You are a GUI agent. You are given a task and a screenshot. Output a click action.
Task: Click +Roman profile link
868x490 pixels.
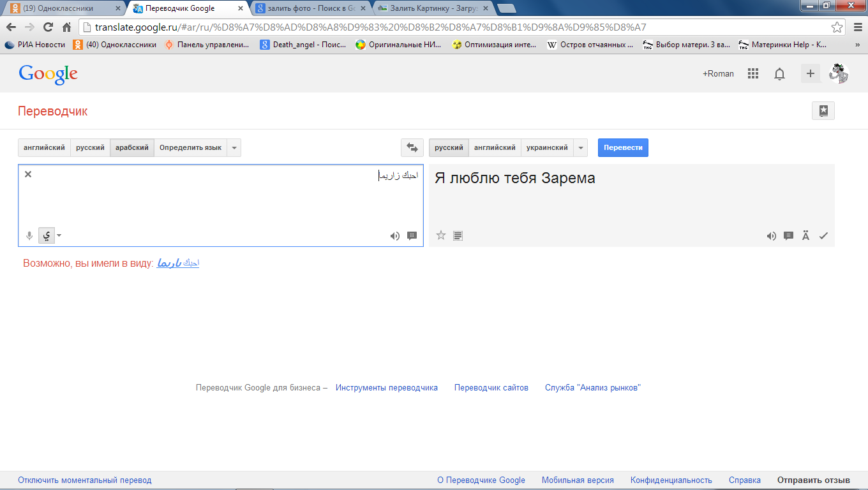718,73
